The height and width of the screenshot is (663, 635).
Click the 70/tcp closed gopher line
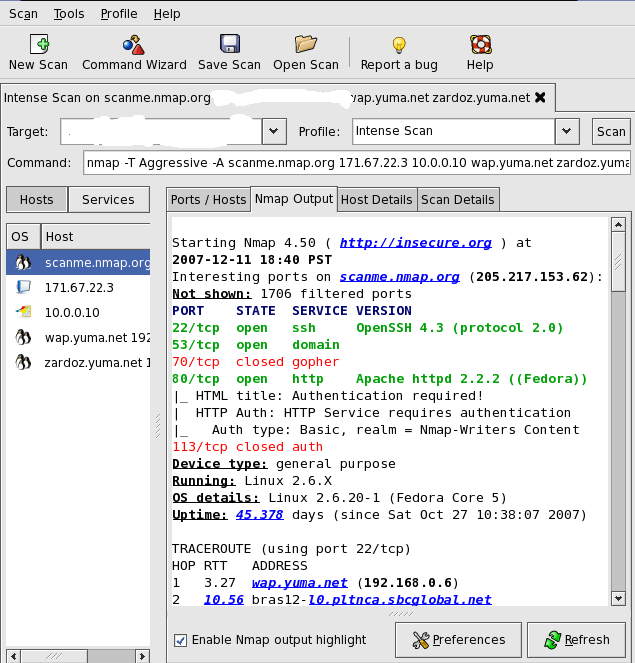tap(256, 362)
